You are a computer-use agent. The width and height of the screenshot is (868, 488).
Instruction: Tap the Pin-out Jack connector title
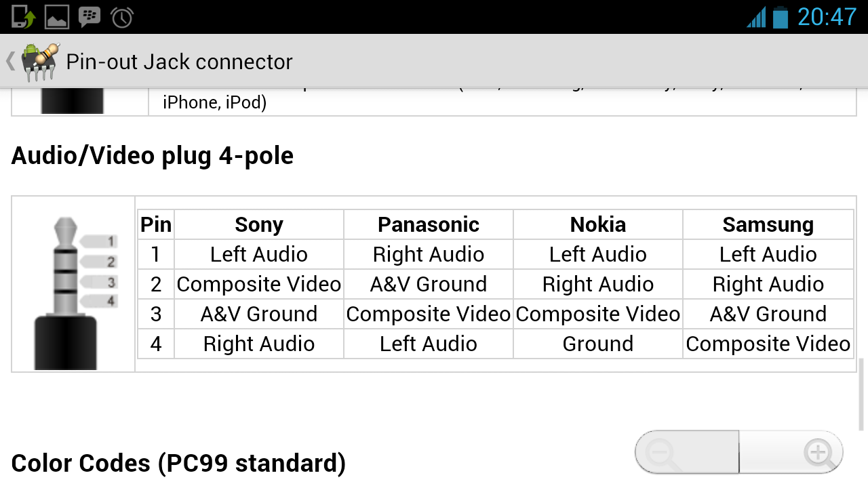[x=180, y=62]
